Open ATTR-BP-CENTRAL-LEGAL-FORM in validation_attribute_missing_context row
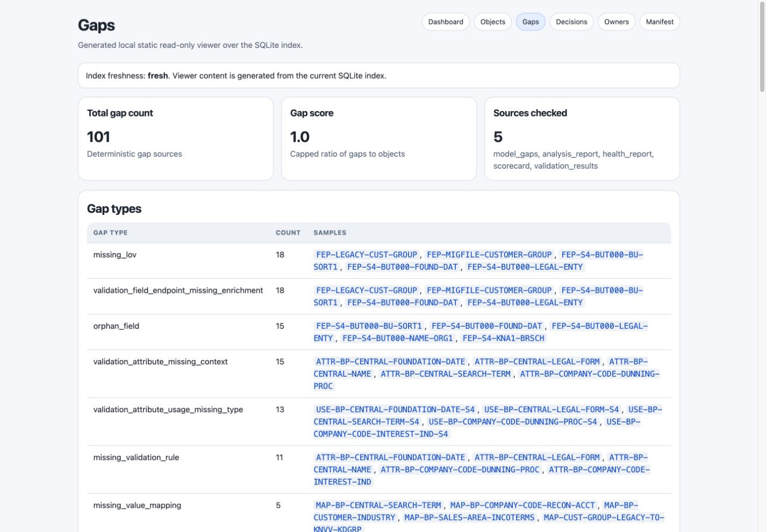Viewport: 766px width, 532px height. [x=537, y=362]
